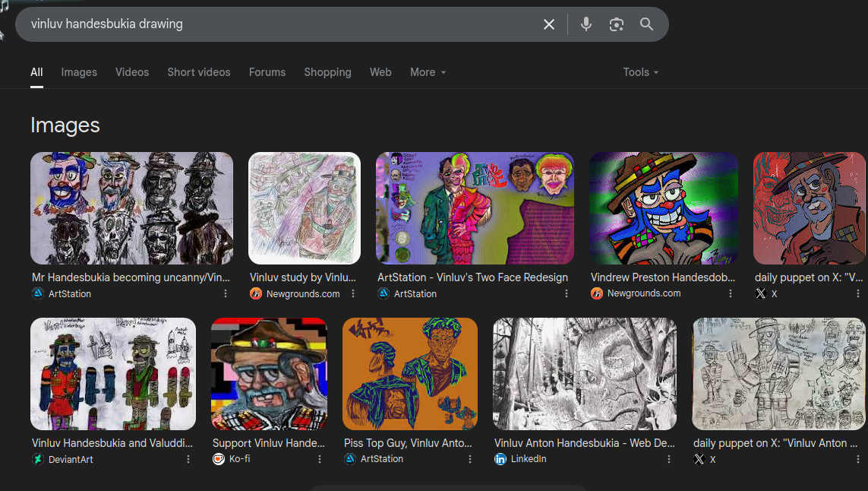Click 'Newgrounds.com' text under Vinluv study
This screenshot has height=491, width=868.
point(303,293)
